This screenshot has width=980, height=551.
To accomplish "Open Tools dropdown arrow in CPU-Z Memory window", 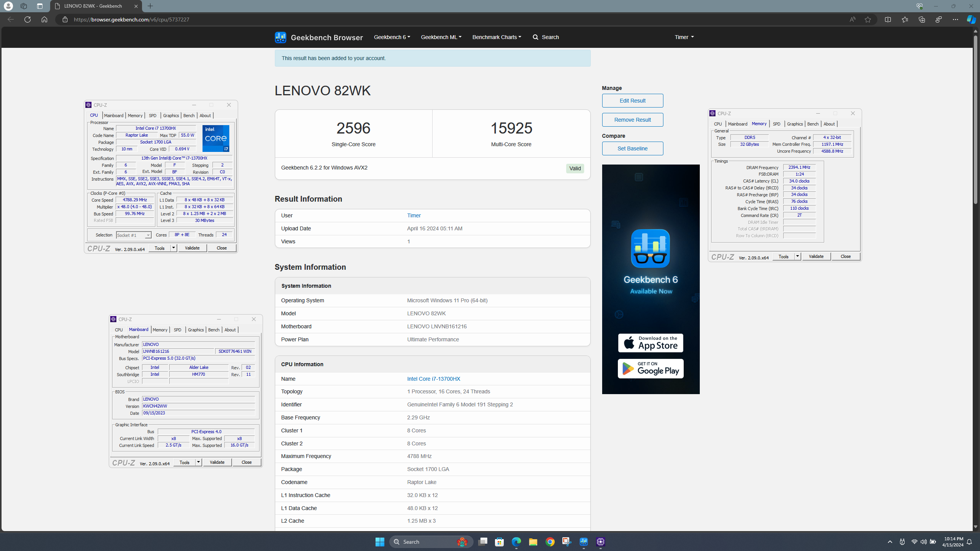I will (797, 256).
